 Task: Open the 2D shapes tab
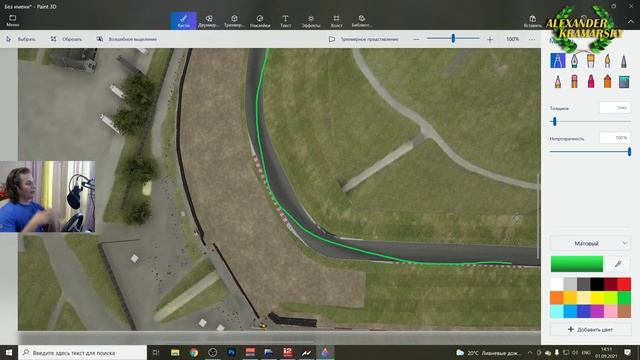(x=209, y=20)
